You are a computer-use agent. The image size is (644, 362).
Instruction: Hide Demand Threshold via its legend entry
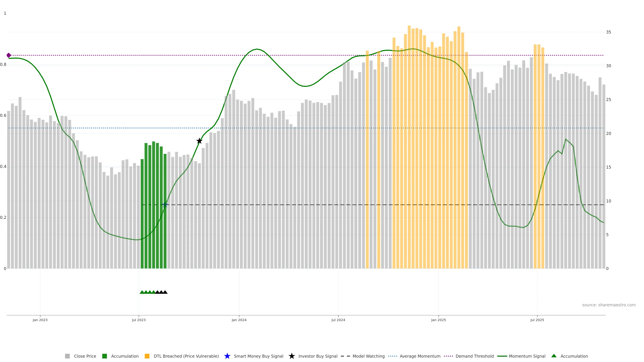(x=474, y=356)
